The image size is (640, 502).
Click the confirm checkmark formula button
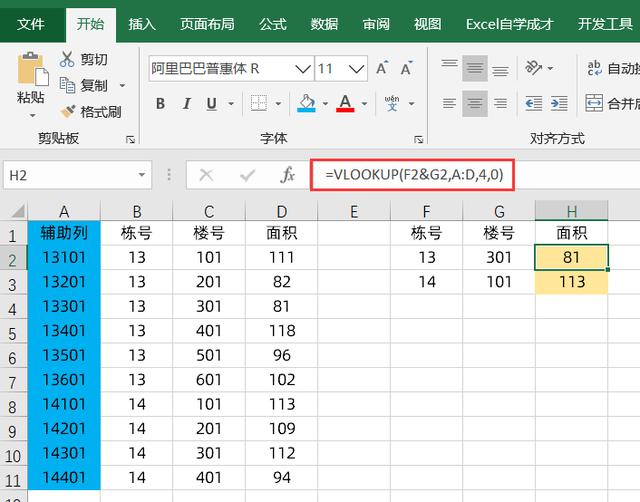(247, 175)
